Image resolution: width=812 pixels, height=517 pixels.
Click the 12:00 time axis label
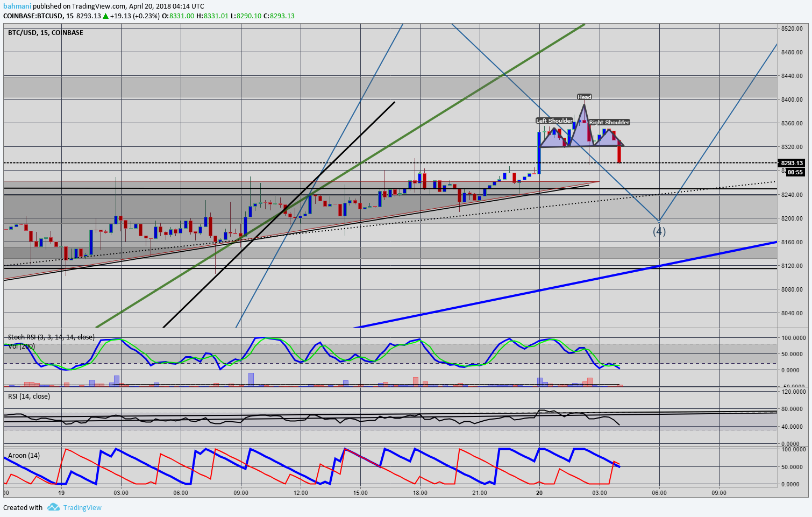coord(301,493)
